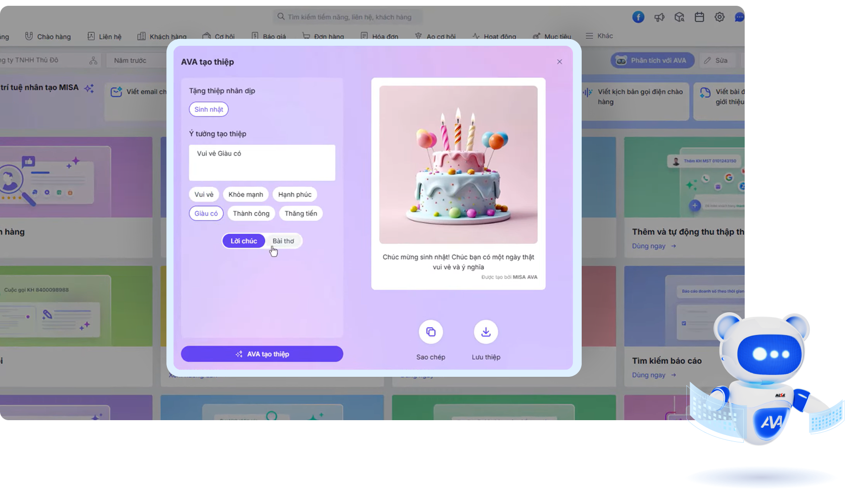This screenshot has height=504, width=859.
Task: Expand the Khác menu
Action: click(599, 35)
